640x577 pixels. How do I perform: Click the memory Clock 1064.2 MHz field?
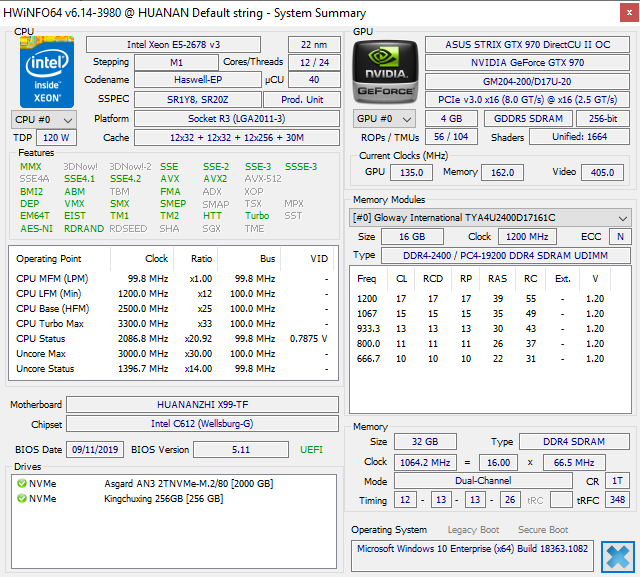425,462
